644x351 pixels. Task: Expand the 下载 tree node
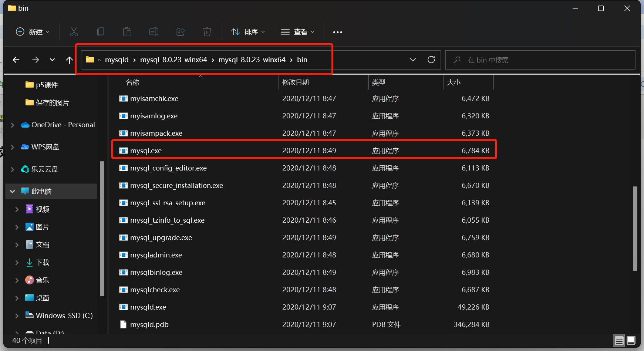(x=17, y=263)
